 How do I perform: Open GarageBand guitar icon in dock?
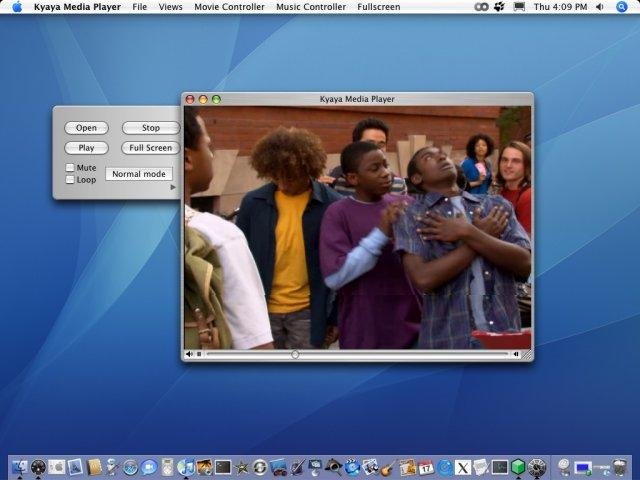coord(388,468)
